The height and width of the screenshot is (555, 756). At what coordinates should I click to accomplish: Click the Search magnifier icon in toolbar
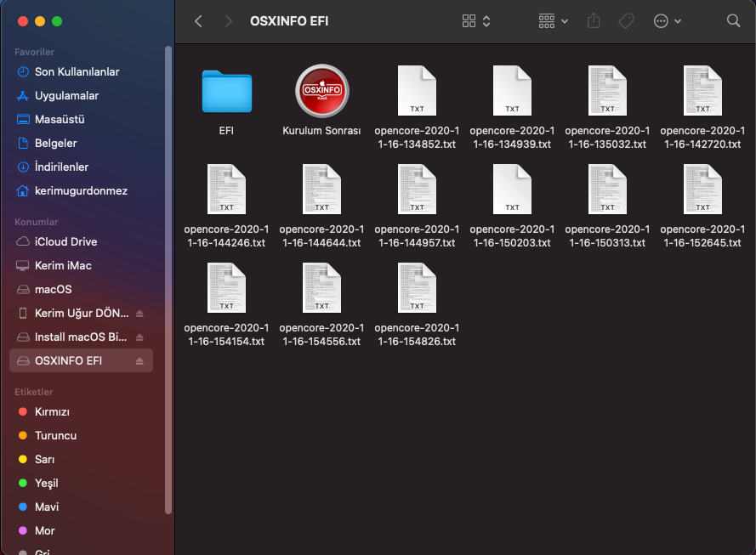click(733, 21)
